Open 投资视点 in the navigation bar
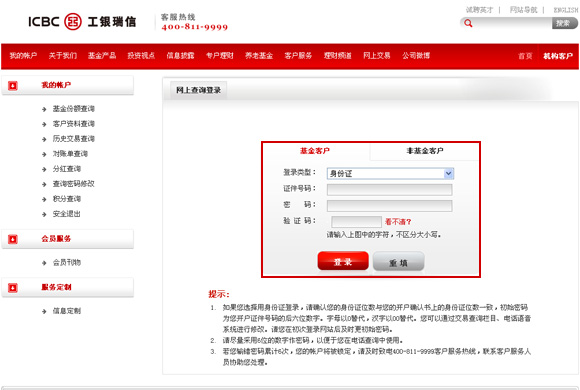The width and height of the screenshot is (580, 390). point(141,56)
